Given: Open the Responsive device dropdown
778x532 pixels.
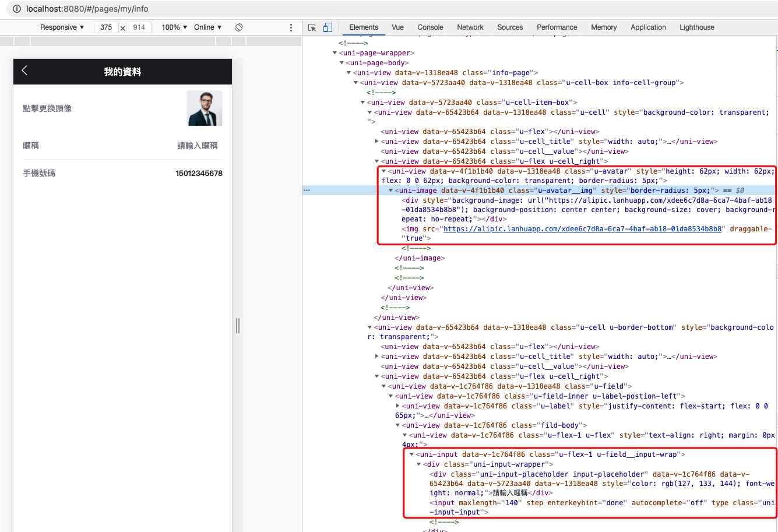Looking at the screenshot, I should [x=62, y=27].
